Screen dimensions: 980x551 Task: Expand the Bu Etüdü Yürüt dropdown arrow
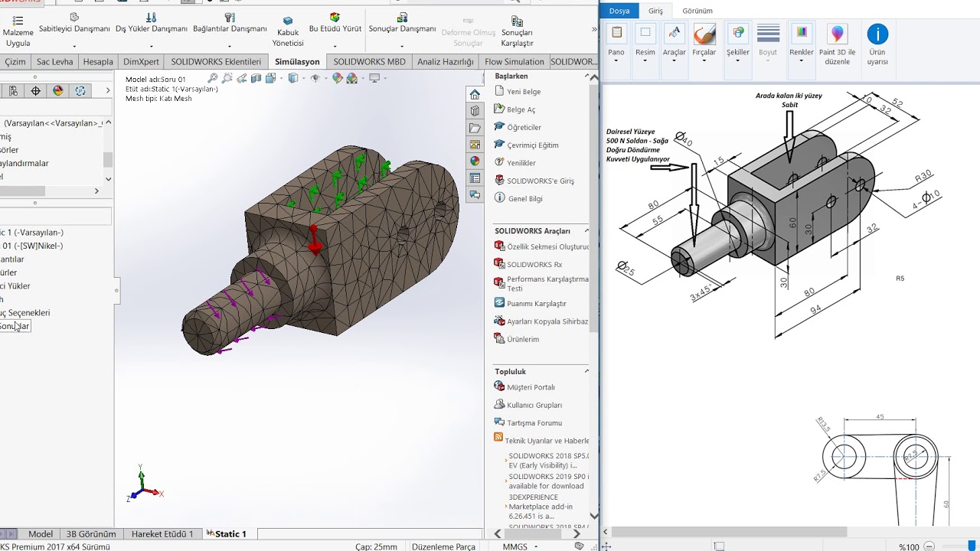(x=335, y=46)
